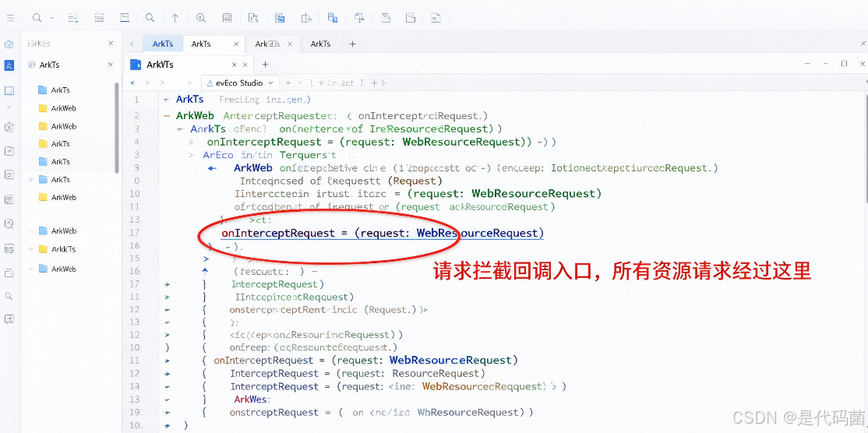Viewport: 868px width, 433px height.
Task: Close the Elrk Es side panel header
Action: pyautogui.click(x=111, y=43)
